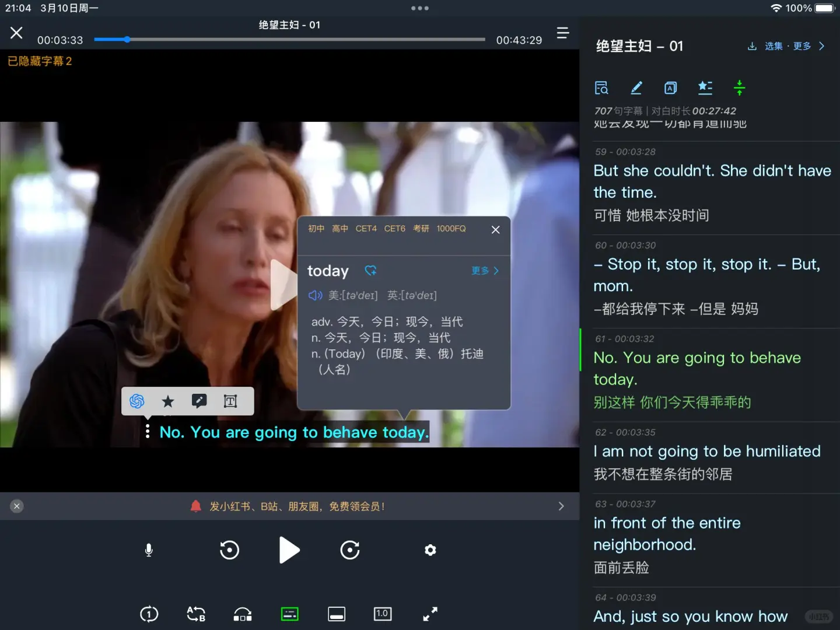840x630 pixels.
Task: Star the current subtitle as favorite
Action: click(x=168, y=401)
